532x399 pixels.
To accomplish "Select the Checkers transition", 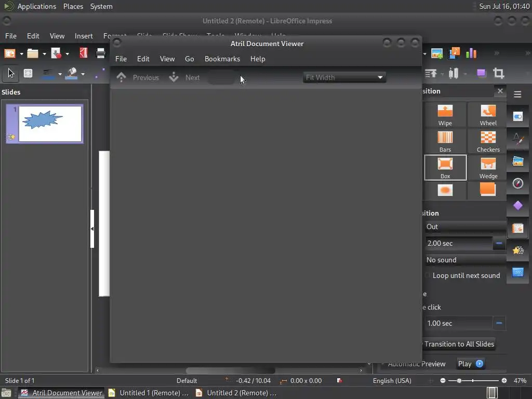I will pyautogui.click(x=488, y=142).
